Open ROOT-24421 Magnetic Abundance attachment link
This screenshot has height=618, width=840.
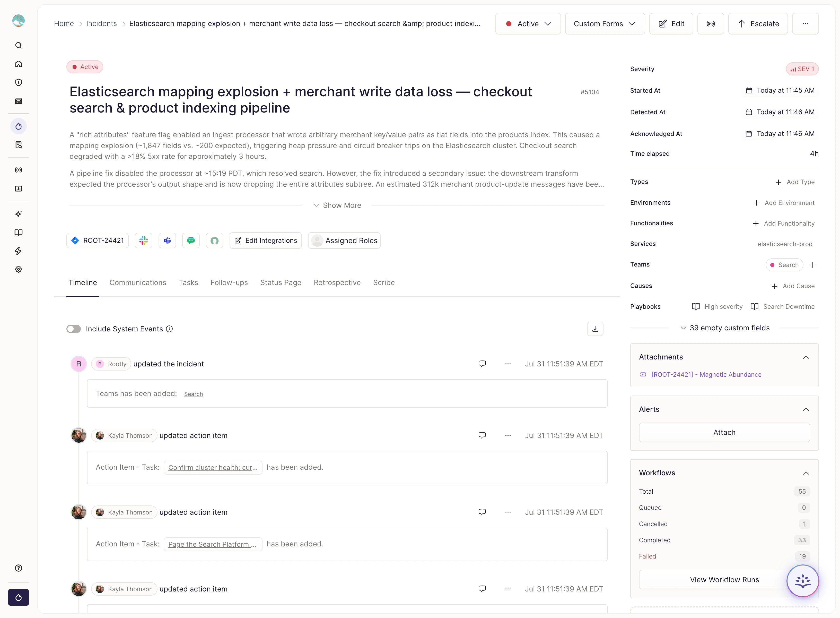pyautogui.click(x=706, y=374)
